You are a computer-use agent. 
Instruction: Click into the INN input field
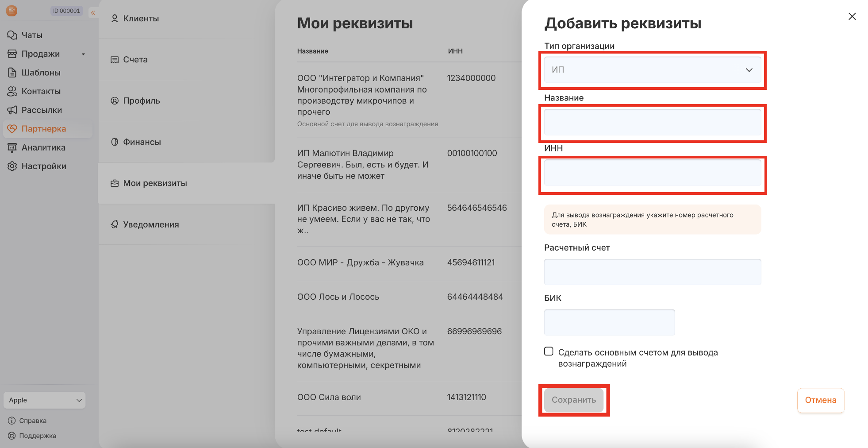pyautogui.click(x=652, y=173)
